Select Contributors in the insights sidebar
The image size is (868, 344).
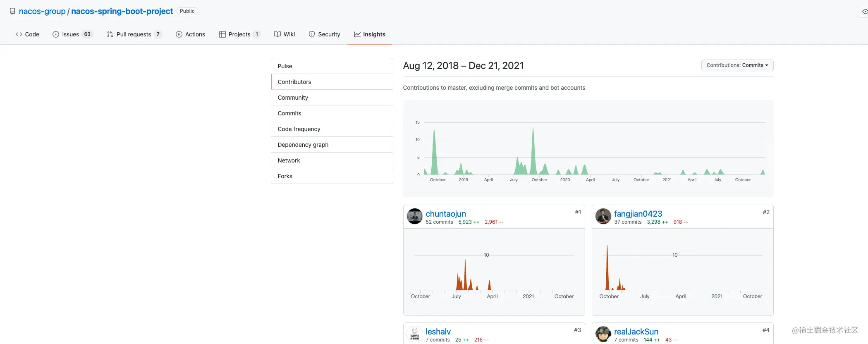coord(332,82)
